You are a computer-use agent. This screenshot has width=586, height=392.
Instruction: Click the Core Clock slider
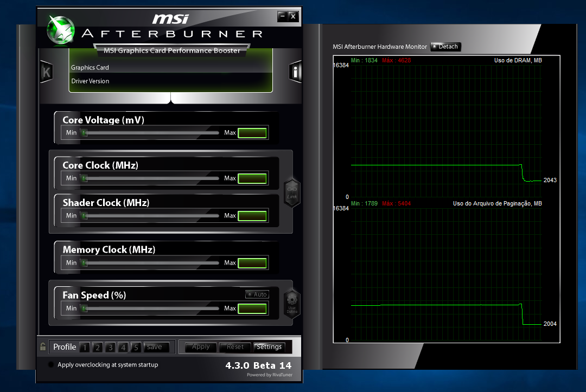point(150,178)
